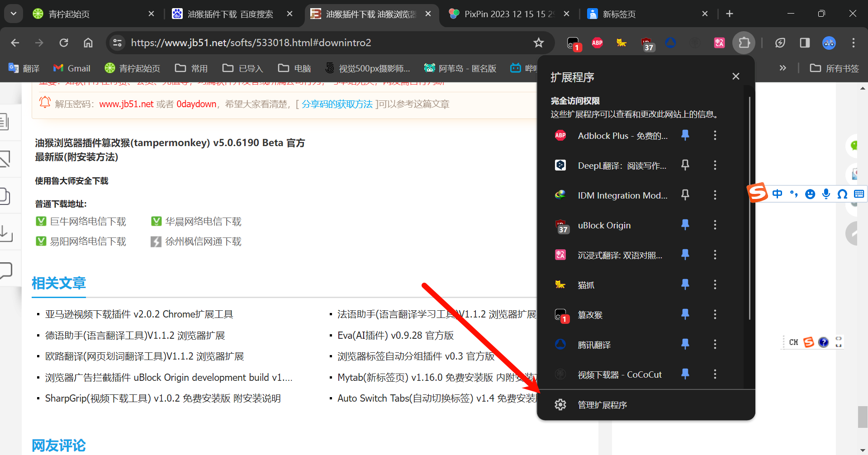Click the 巨牛网络电信下载 download link
The height and width of the screenshot is (455, 868).
pos(88,222)
